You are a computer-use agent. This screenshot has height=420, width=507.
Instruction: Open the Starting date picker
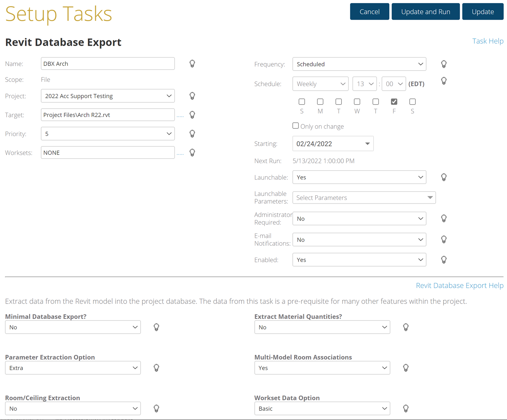point(367,144)
